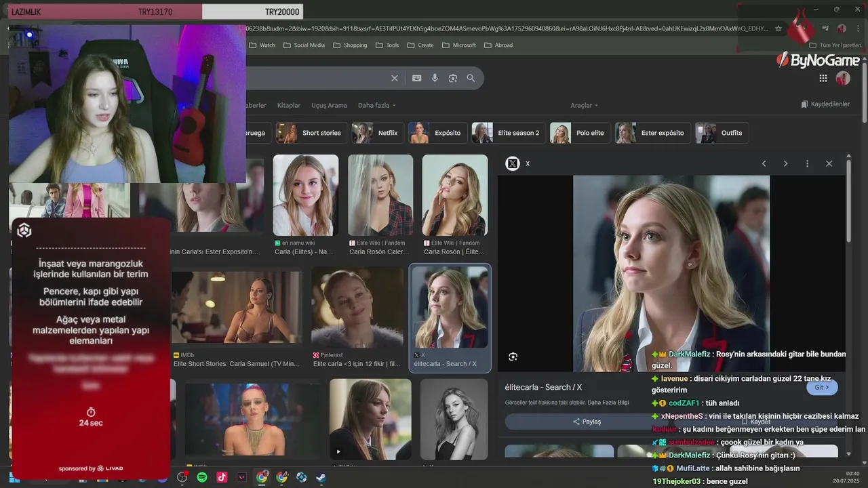Open the élitecarla - Search / X title link
Viewport: 868px width, 488px height.
click(543, 387)
